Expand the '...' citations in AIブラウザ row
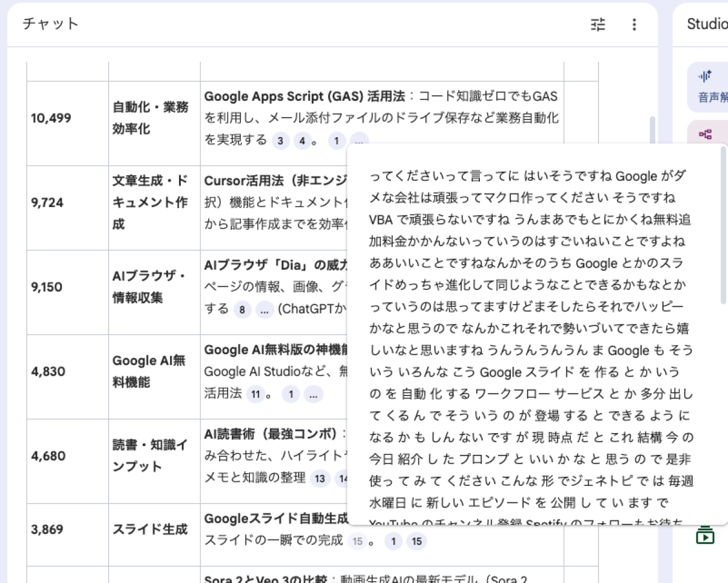Viewport: 728px width, 583px height. [265, 309]
